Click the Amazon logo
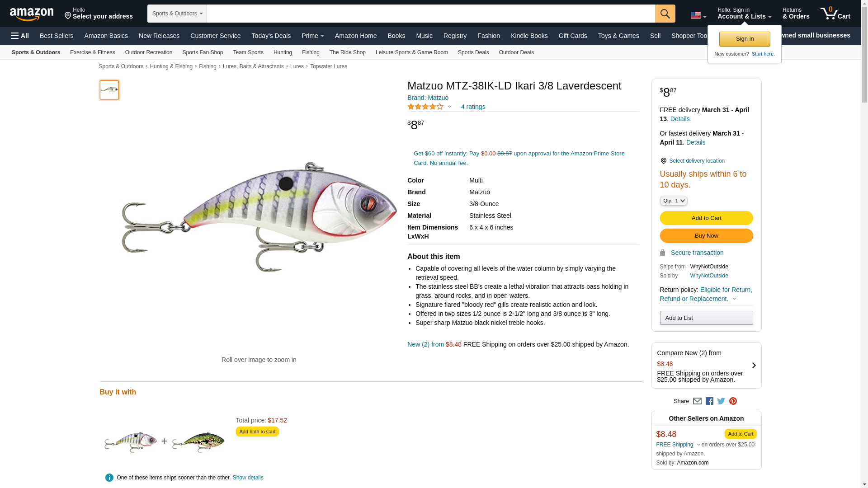 [32, 14]
